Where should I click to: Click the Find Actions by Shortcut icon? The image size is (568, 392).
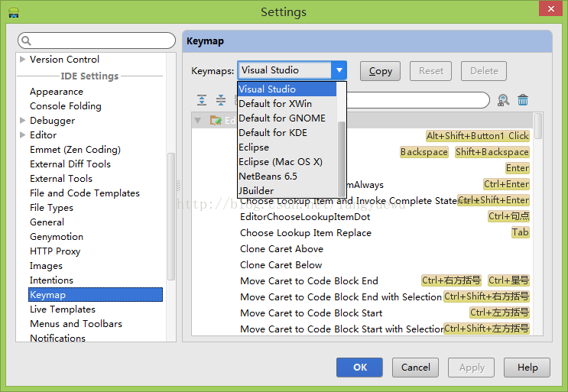[503, 100]
